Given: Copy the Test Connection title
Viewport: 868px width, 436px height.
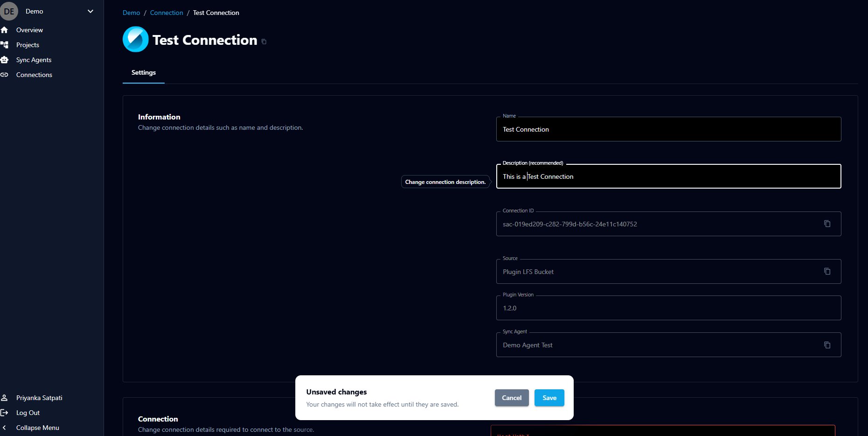Looking at the screenshot, I should pyautogui.click(x=264, y=42).
